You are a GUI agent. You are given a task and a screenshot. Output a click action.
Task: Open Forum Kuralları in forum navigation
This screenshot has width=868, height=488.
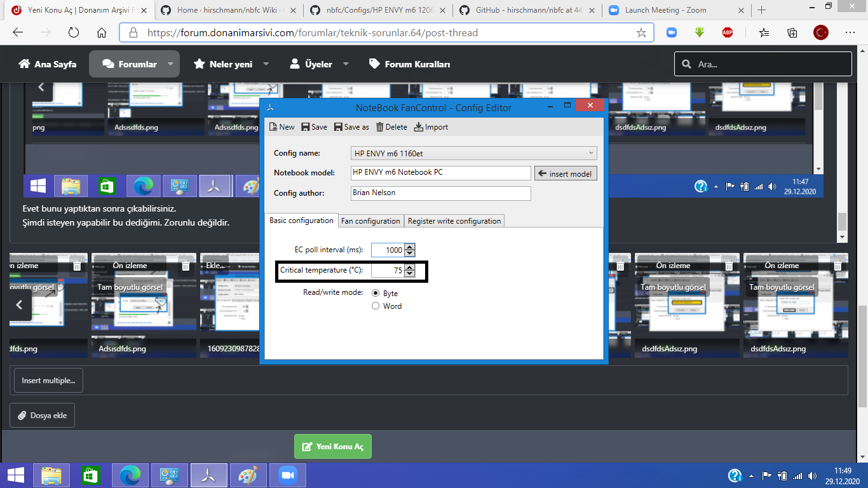click(409, 64)
